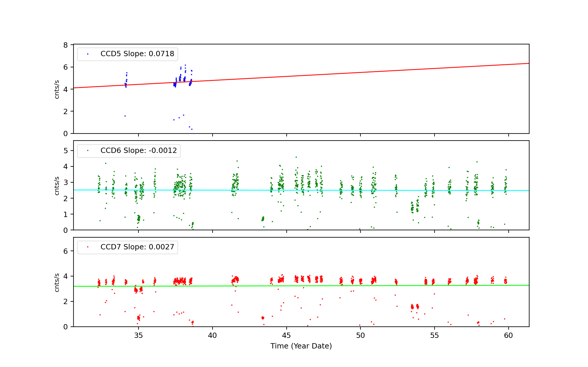Click the Time (Year Date) axis label
Viewport: 588px width, 367px height.
tap(301, 346)
